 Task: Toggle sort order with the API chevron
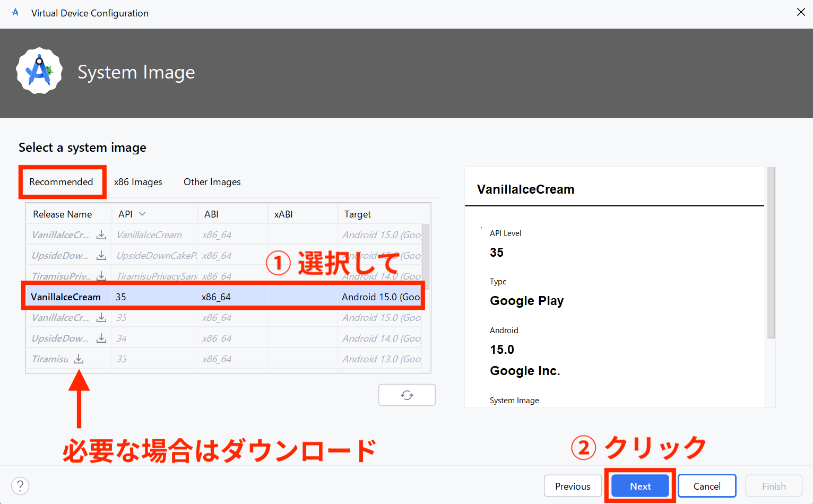point(142,214)
